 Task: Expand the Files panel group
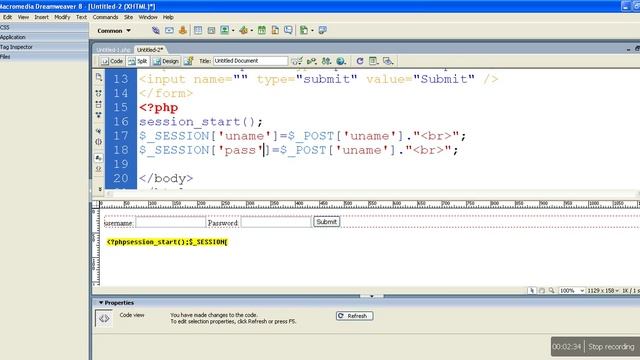44,57
